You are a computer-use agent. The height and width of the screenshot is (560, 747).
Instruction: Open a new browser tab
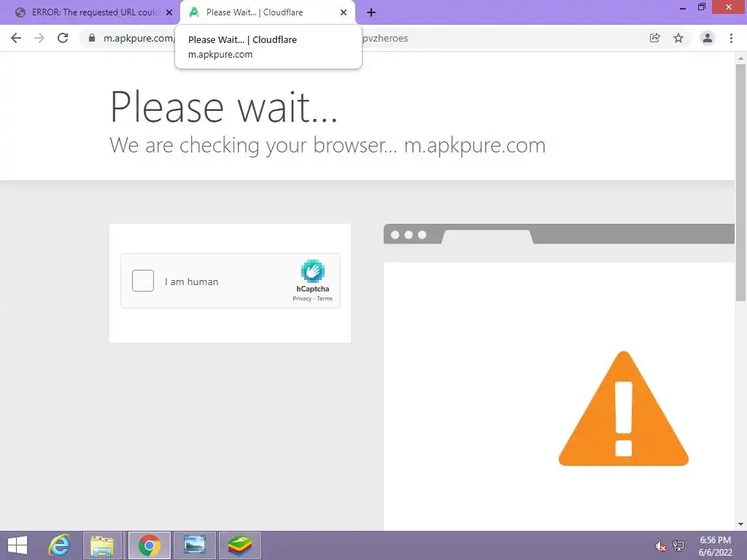[371, 12]
